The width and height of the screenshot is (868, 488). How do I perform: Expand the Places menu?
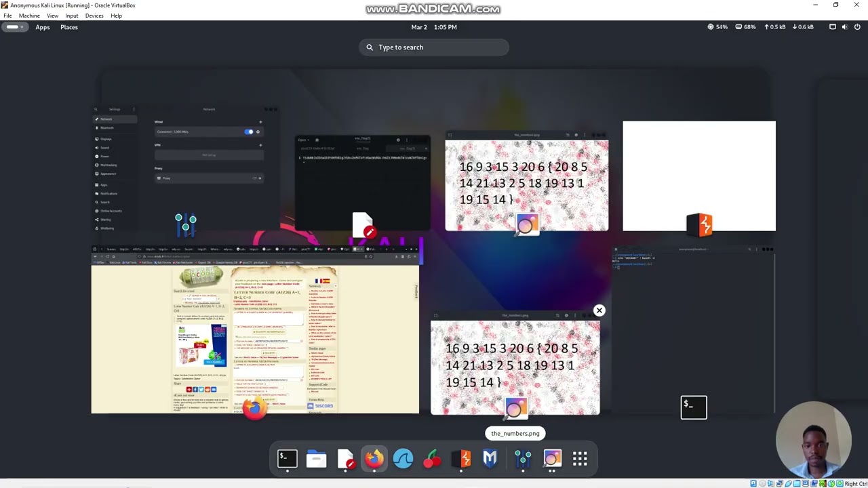click(x=69, y=27)
